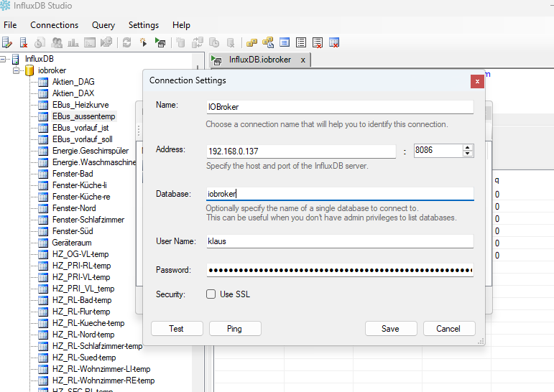The width and height of the screenshot is (554, 392).
Task: Click the port field showing 8086
Action: click(438, 151)
